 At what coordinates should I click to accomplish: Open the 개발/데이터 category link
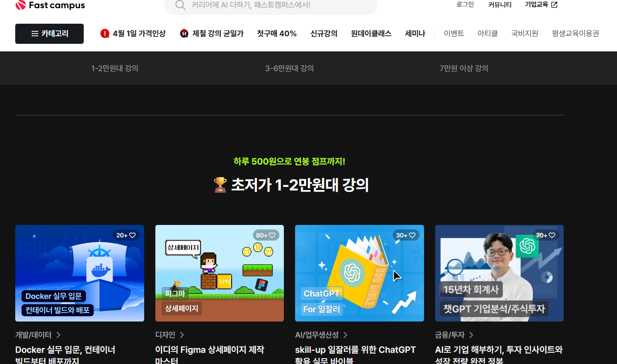coord(34,335)
